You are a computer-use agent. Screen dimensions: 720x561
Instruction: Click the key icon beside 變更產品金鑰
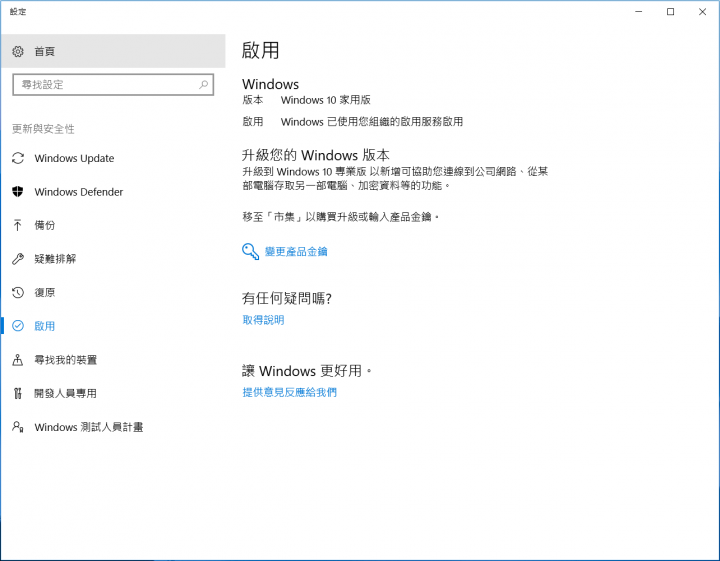click(251, 252)
